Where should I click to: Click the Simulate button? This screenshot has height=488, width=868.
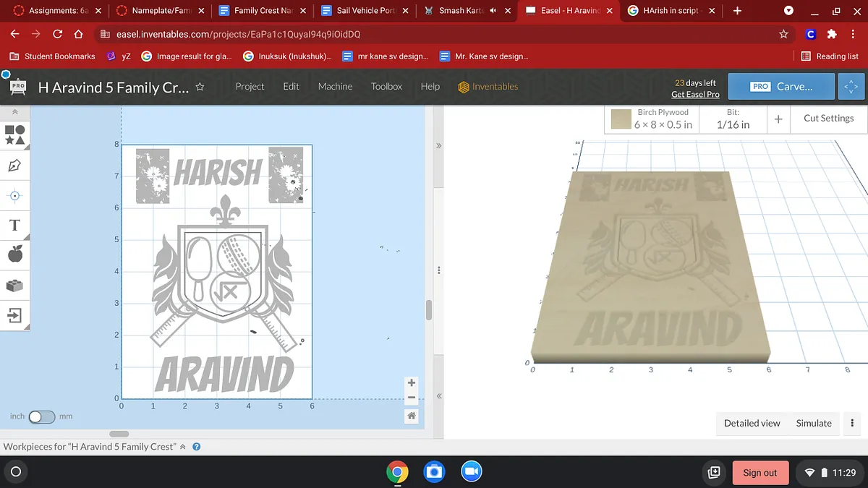[813, 424]
